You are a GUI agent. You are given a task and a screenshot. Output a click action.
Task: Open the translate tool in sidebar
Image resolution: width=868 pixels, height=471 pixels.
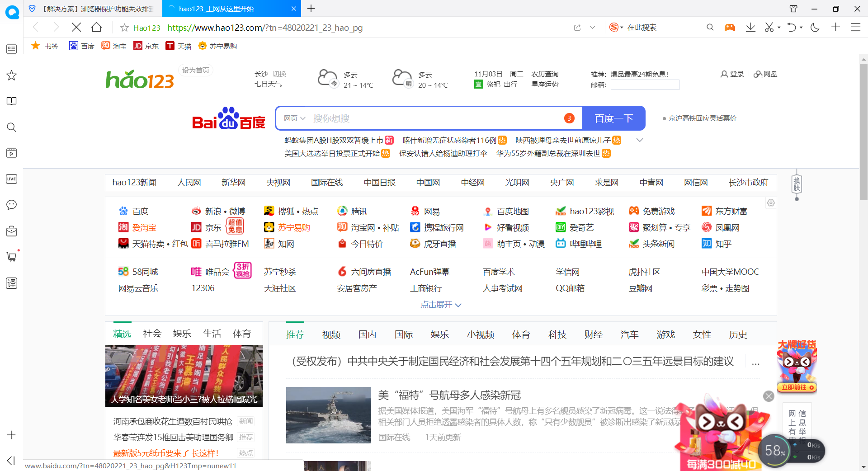[x=12, y=283]
